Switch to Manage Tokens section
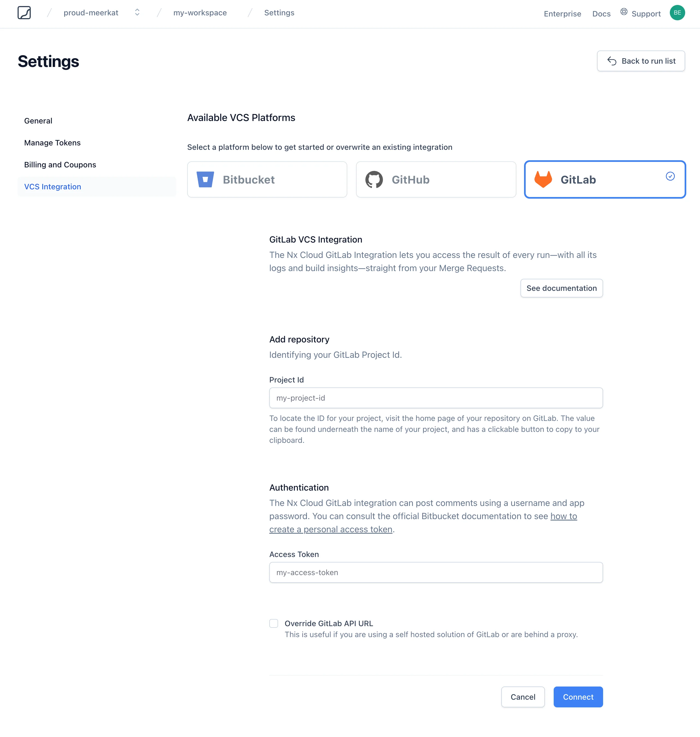The width and height of the screenshot is (700, 737). pos(52,142)
